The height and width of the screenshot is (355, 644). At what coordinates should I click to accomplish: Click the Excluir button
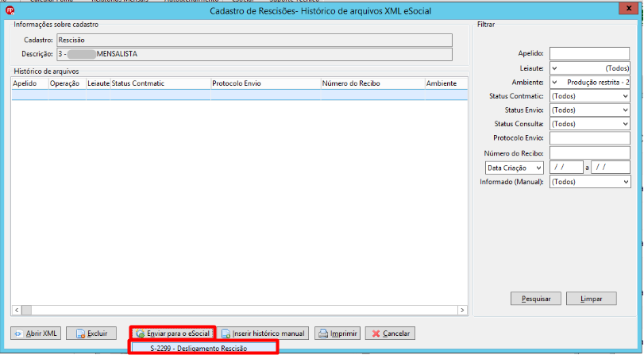(91, 334)
